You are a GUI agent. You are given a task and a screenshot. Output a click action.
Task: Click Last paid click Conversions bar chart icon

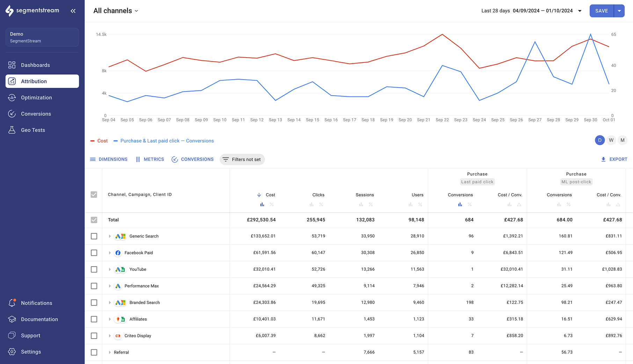click(460, 205)
